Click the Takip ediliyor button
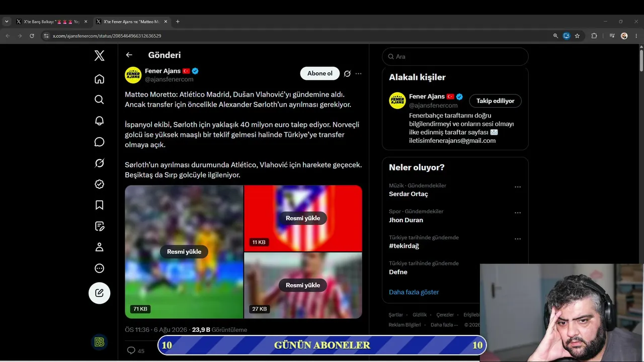644x362 pixels. click(496, 101)
